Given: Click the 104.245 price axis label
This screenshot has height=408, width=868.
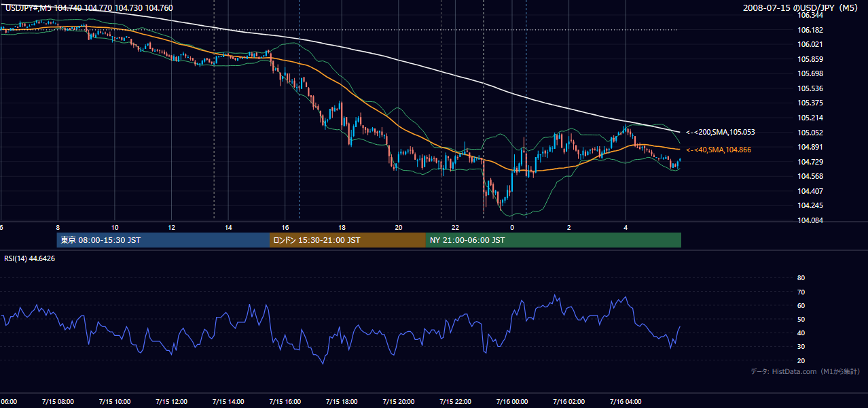Looking at the screenshot, I should (x=810, y=205).
